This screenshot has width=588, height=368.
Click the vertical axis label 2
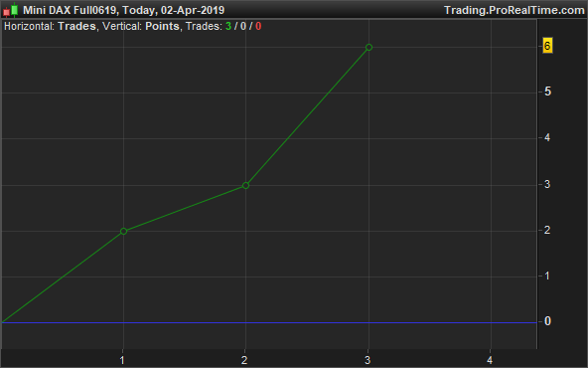[x=547, y=230]
